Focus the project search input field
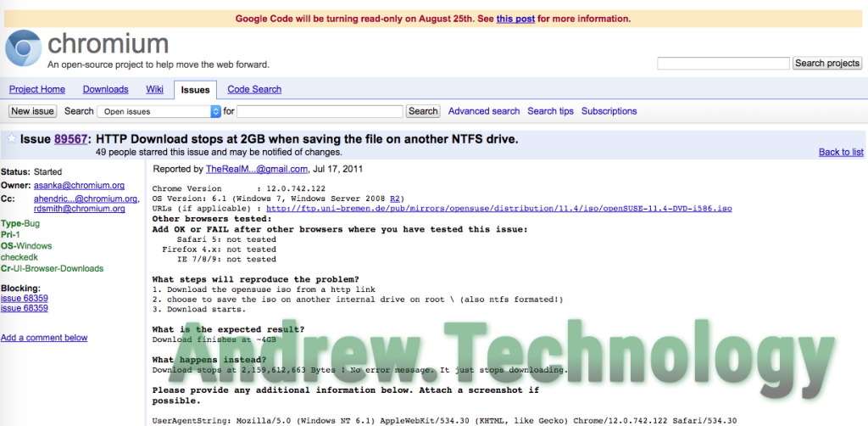 click(x=723, y=63)
